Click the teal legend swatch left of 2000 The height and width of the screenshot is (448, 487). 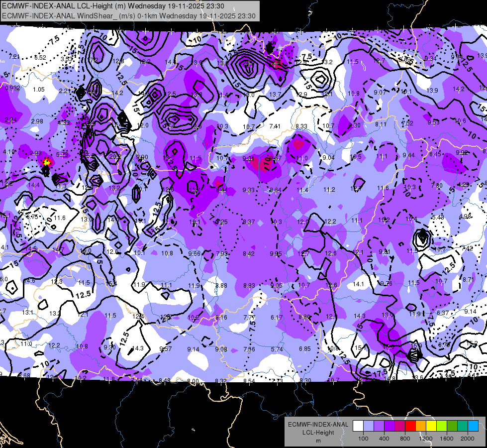pos(463,426)
